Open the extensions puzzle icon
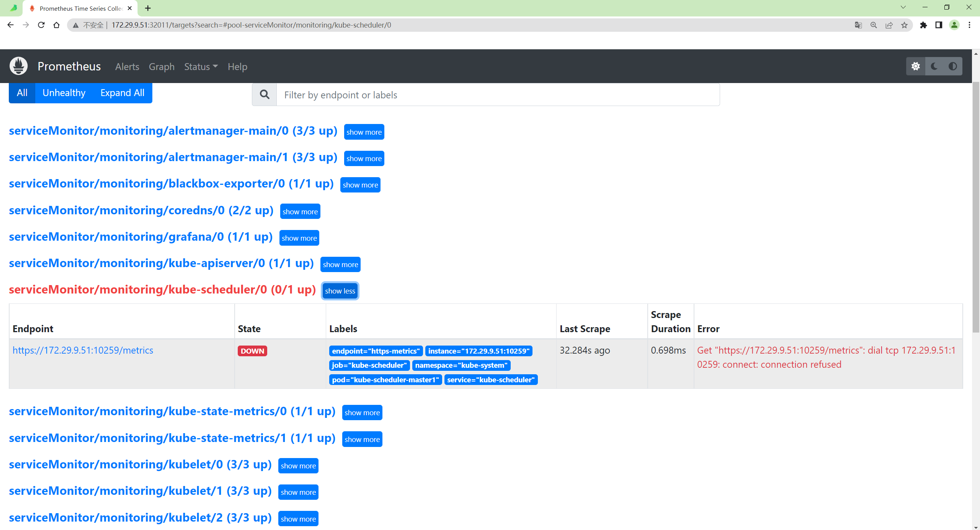The height and width of the screenshot is (530, 980). pyautogui.click(x=923, y=25)
